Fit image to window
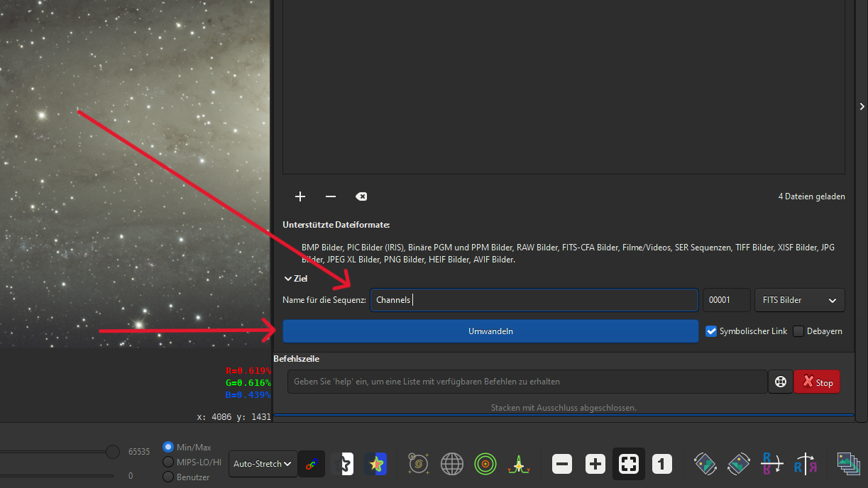This screenshot has height=488, width=868. (x=629, y=465)
